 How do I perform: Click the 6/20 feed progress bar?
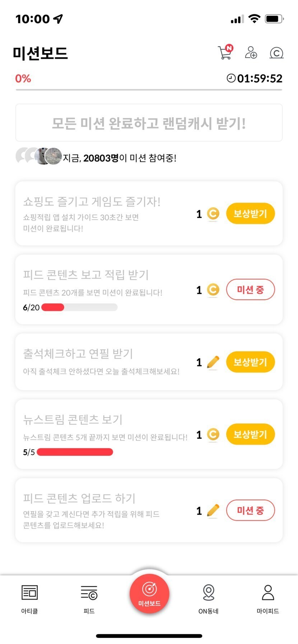point(79,307)
